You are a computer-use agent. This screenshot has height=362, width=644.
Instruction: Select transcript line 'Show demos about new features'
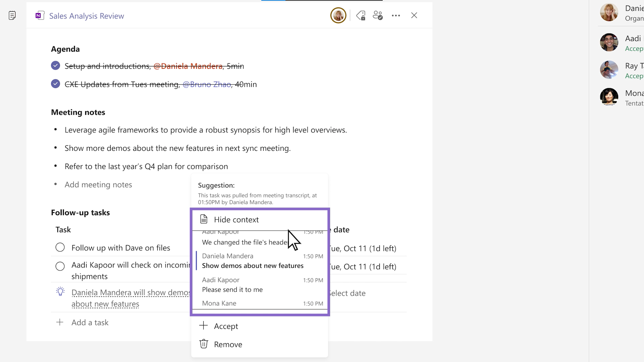point(253,266)
